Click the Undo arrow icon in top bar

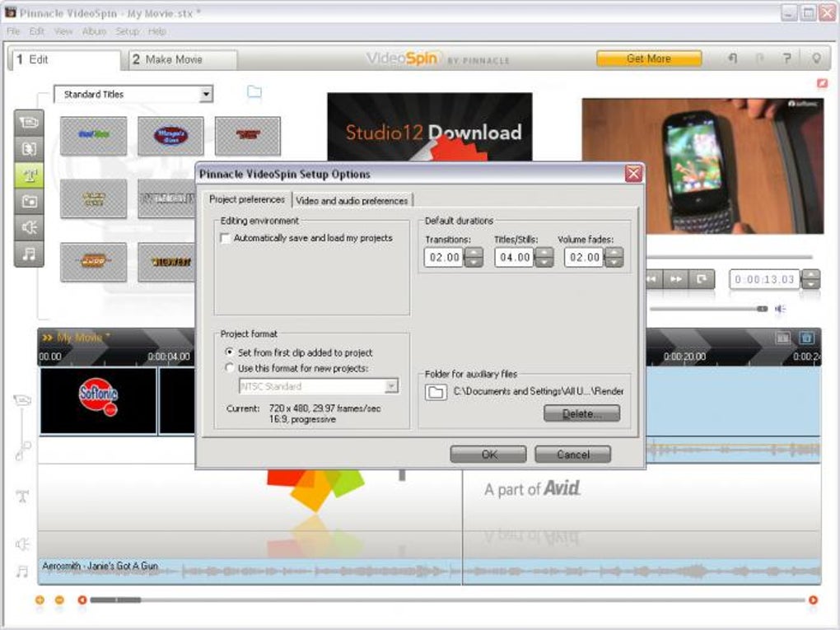pos(734,58)
